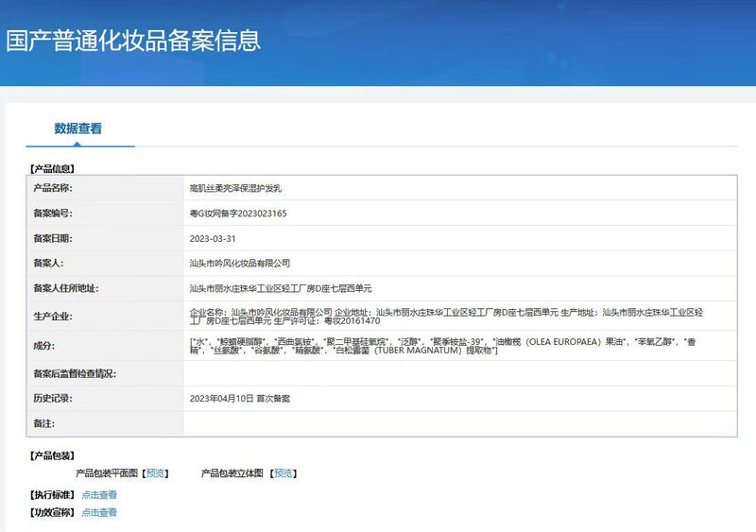Image resolution: width=756 pixels, height=532 pixels.
Task: Open 点击查看 link next to 执行标准
Action: pos(99,495)
